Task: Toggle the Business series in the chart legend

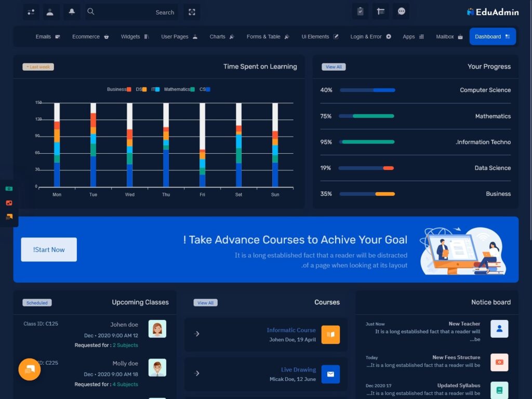Action: point(118,89)
